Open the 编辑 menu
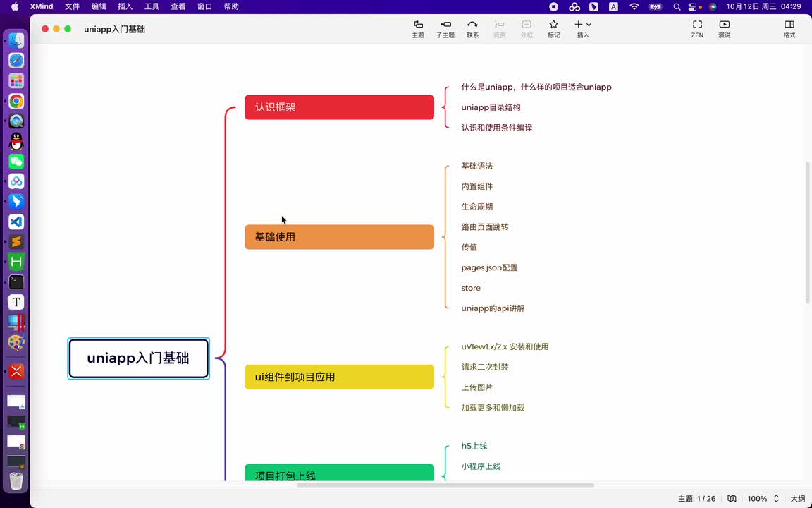 click(99, 7)
